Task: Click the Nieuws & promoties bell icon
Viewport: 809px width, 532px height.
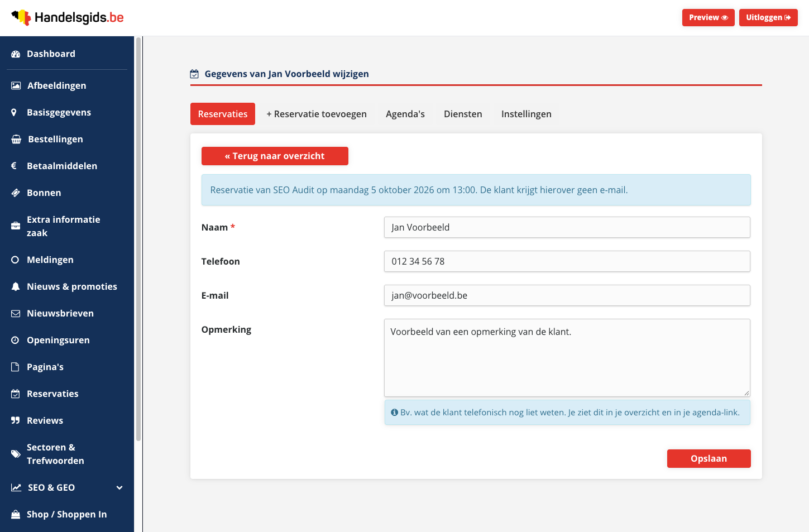Action: tap(16, 286)
